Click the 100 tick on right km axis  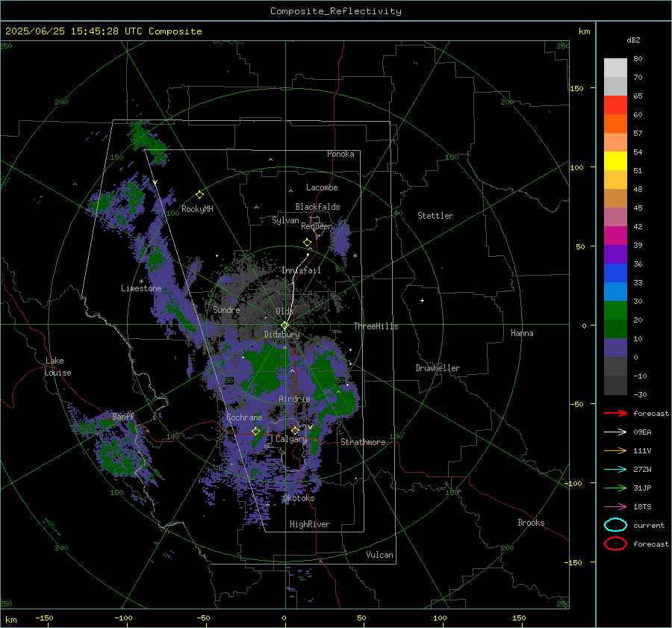[x=577, y=167]
